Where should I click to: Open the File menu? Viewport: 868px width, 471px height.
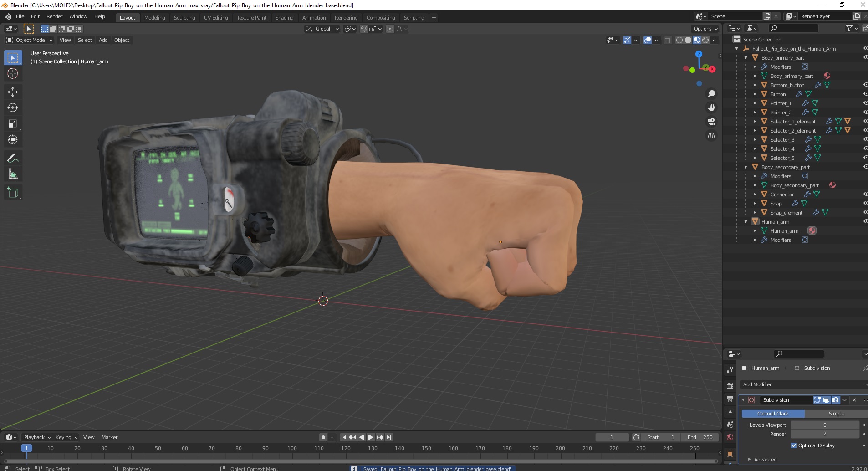[20, 16]
